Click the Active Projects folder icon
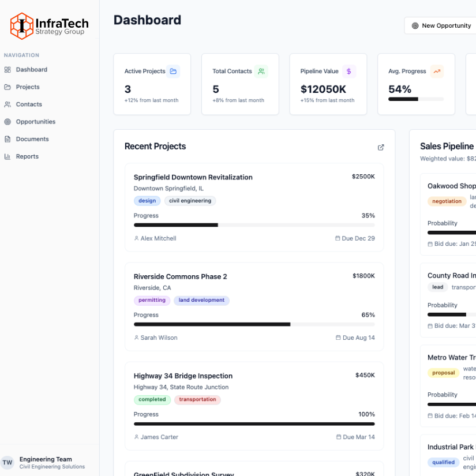476x476 pixels. (173, 72)
